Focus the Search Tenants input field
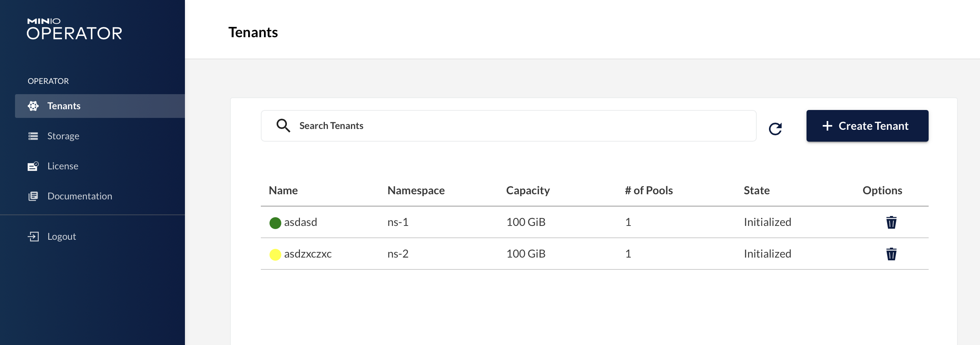 tap(509, 126)
